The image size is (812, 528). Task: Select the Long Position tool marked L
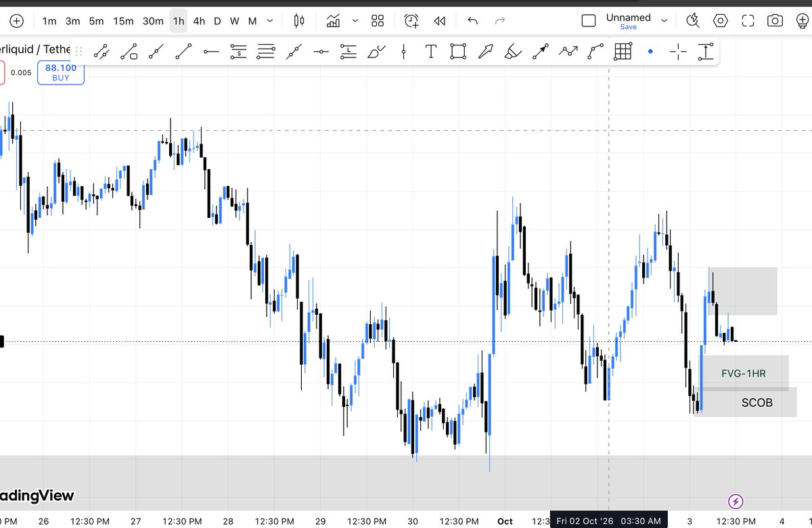[x=348, y=51]
